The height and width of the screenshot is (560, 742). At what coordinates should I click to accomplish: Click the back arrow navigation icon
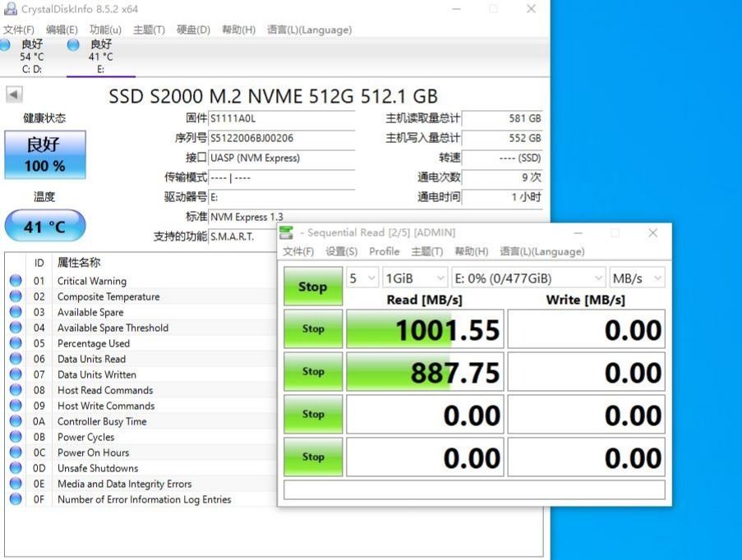[x=12, y=94]
